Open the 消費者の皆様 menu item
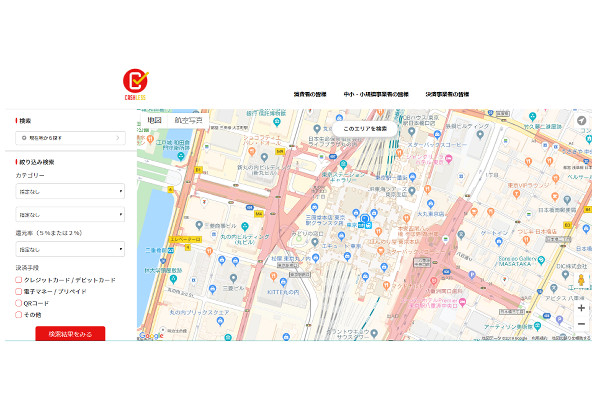This screenshot has width=600, height=400. point(310,94)
